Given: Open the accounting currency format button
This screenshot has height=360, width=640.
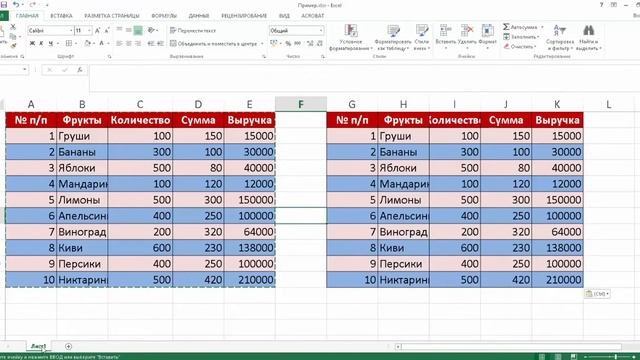Looking at the screenshot, I should [x=274, y=43].
